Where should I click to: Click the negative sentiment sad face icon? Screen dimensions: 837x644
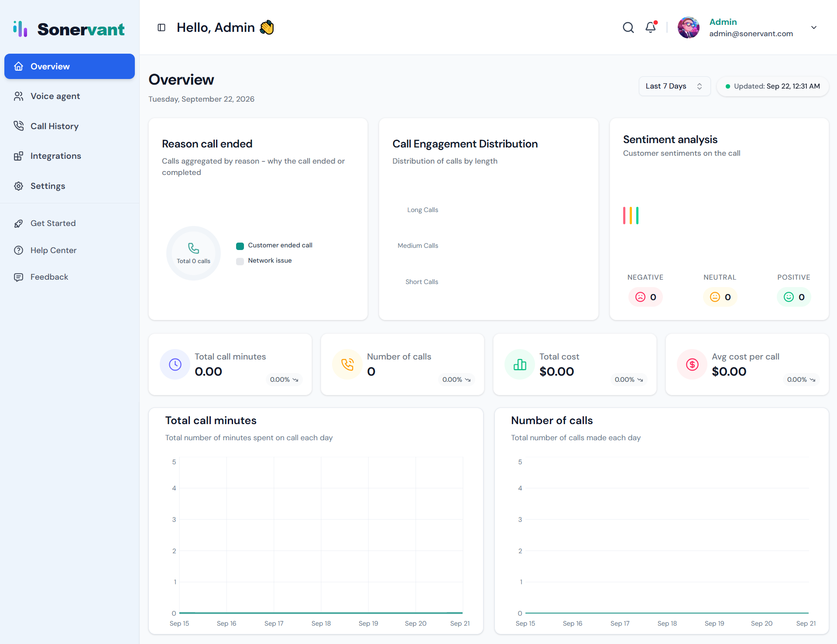coord(640,297)
